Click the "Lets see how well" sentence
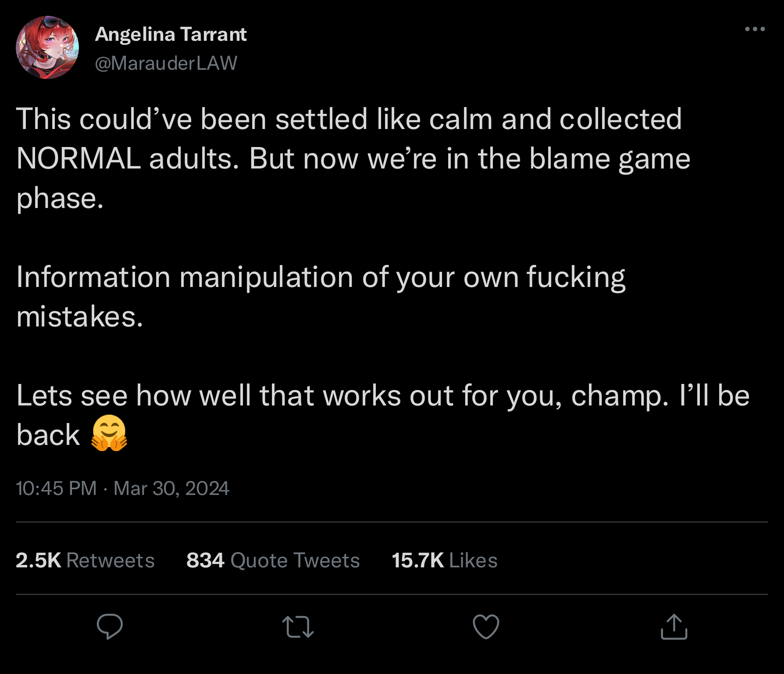784x674 pixels. (382, 396)
